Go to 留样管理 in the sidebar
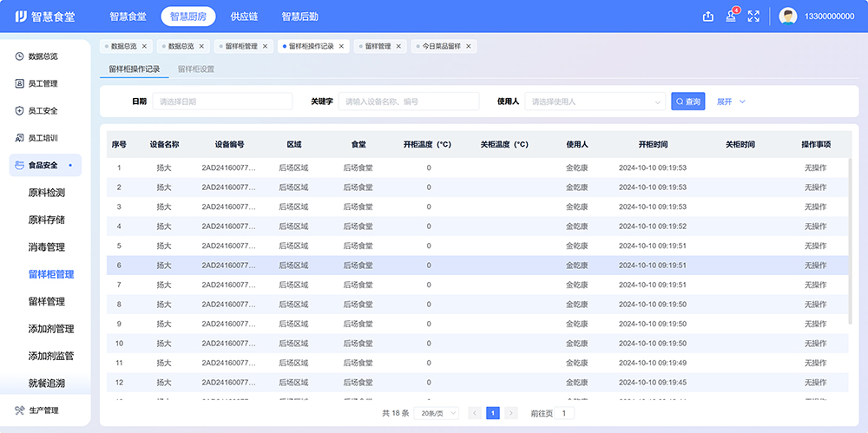This screenshot has height=433, width=868. [x=47, y=302]
